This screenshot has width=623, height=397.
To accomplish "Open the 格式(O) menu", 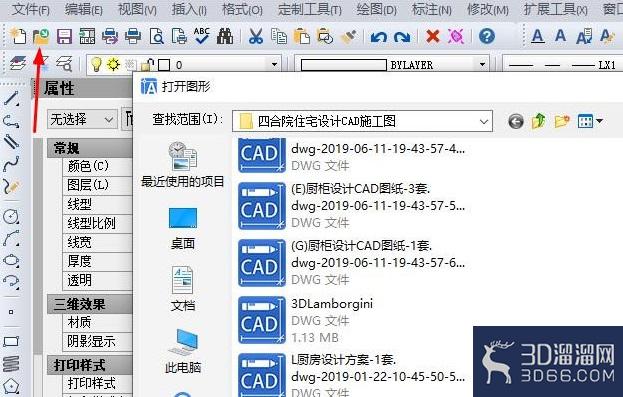I will pyautogui.click(x=242, y=9).
